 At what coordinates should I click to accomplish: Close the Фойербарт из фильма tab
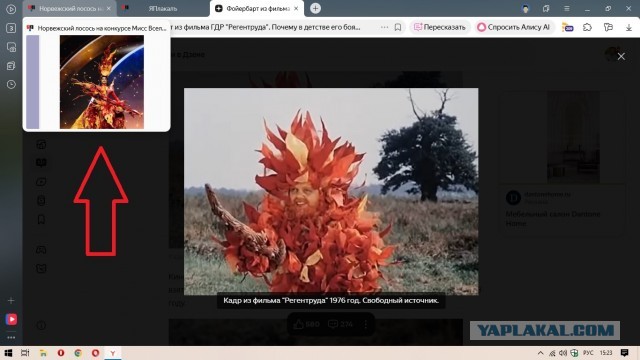click(x=296, y=9)
